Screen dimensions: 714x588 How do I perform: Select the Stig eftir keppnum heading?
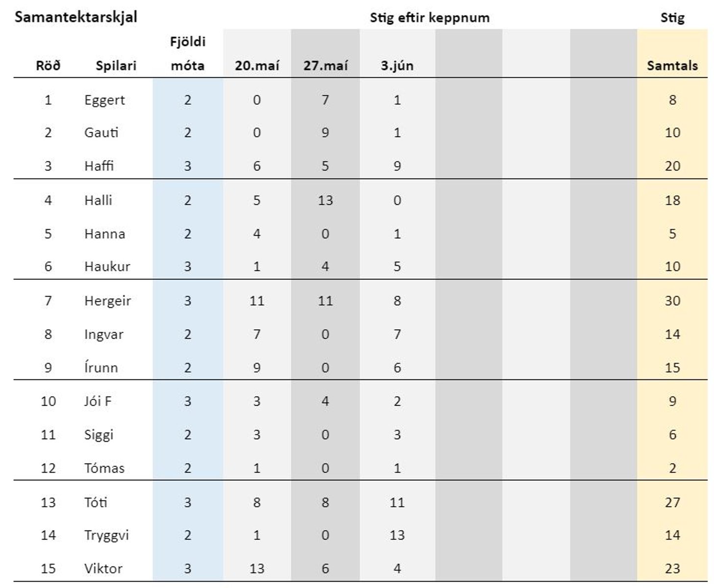click(x=430, y=18)
